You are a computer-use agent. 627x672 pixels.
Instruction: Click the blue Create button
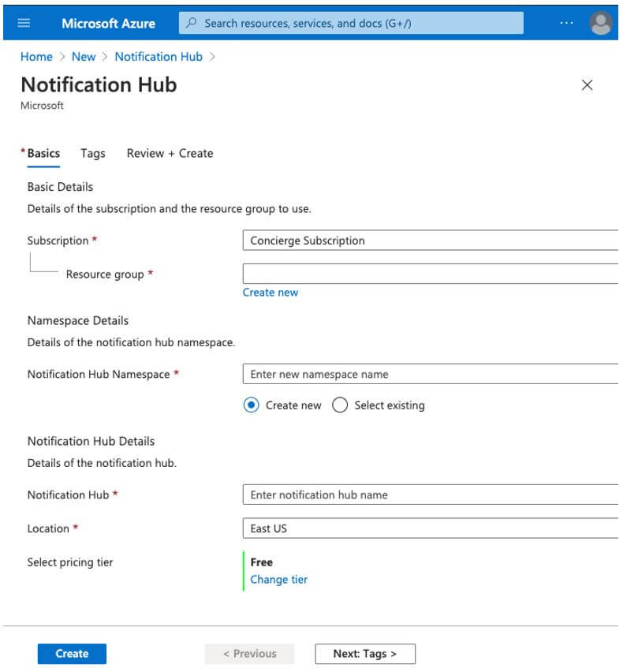pyautogui.click(x=72, y=654)
